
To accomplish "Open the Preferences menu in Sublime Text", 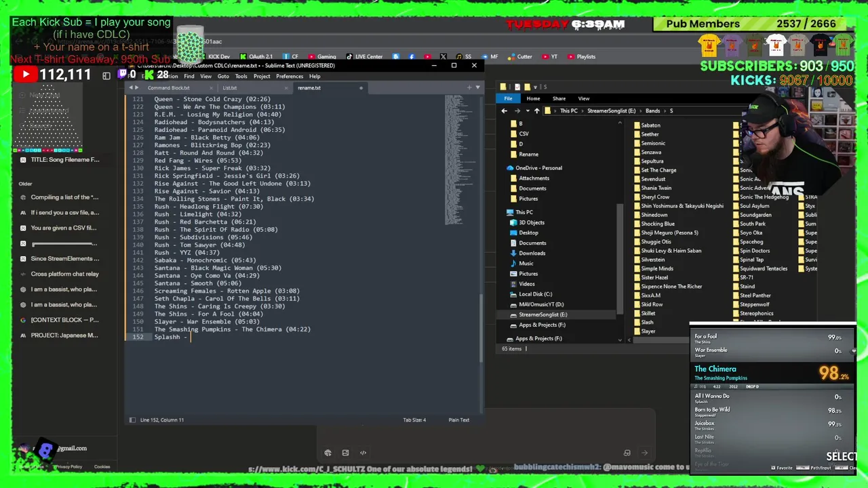I will pyautogui.click(x=290, y=76).
